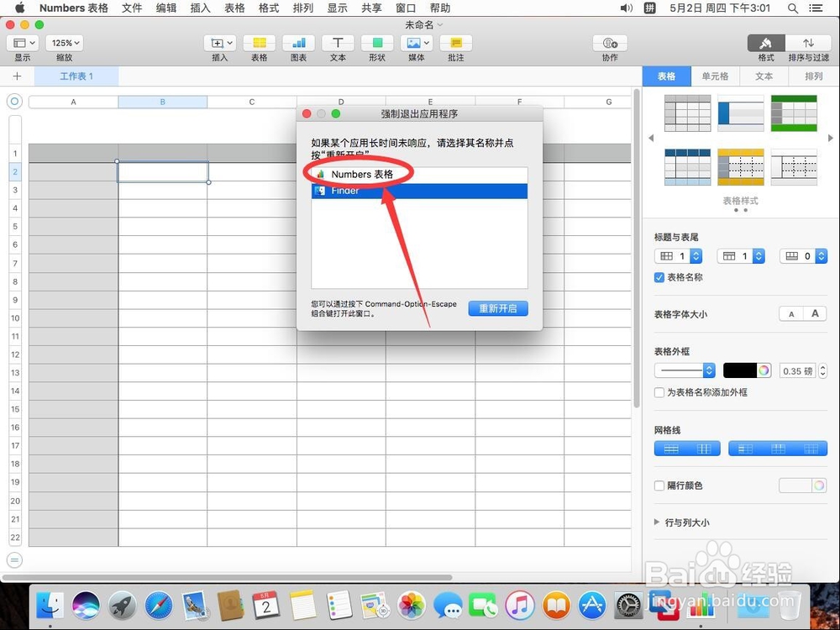Switch to the 单元格 tab
Viewport: 840px width, 630px height.
click(715, 76)
